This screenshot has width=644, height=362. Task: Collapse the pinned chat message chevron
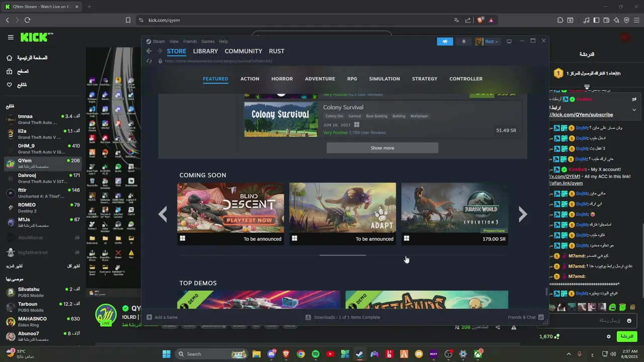[634, 110]
